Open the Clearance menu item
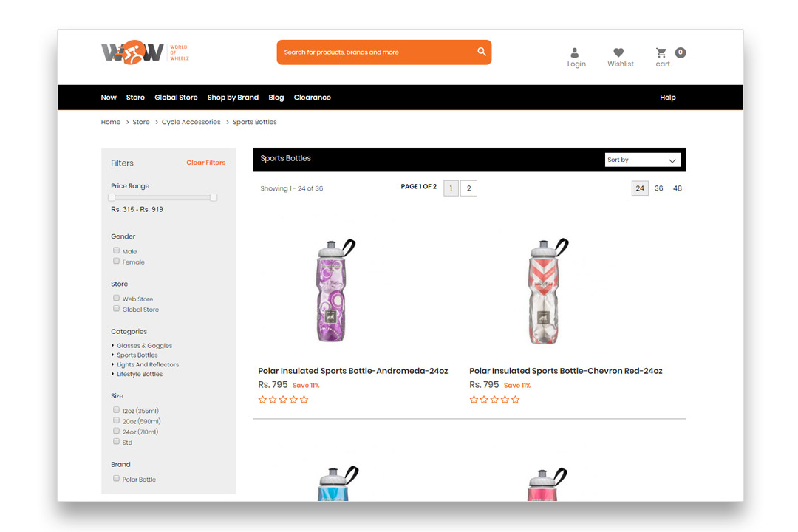 pyautogui.click(x=312, y=98)
